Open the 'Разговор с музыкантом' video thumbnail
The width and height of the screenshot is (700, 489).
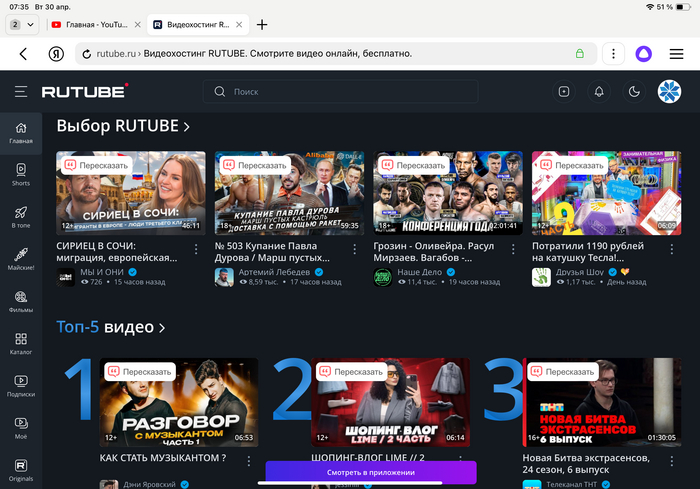pos(178,402)
